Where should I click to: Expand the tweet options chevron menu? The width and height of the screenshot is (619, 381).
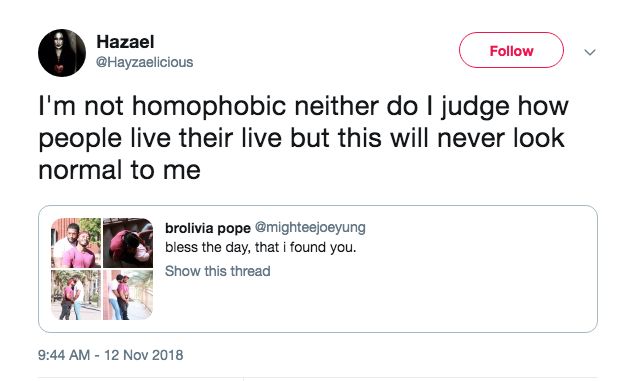pyautogui.click(x=590, y=52)
